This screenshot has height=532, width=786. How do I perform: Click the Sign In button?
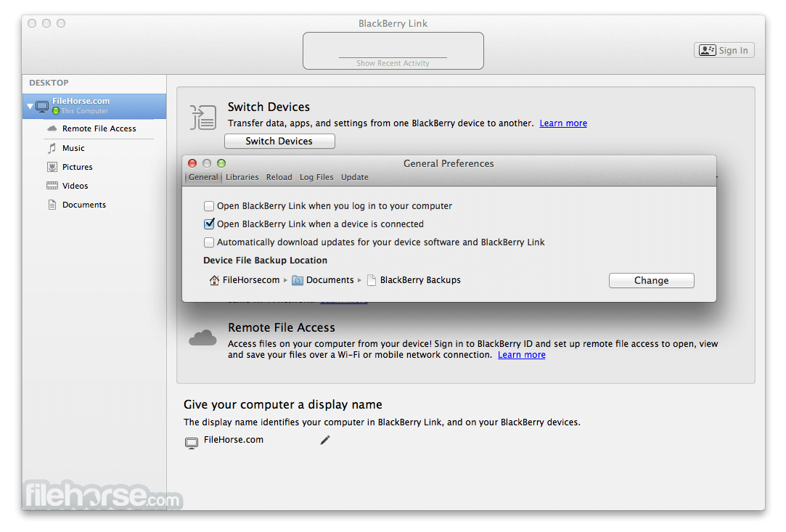pos(724,50)
